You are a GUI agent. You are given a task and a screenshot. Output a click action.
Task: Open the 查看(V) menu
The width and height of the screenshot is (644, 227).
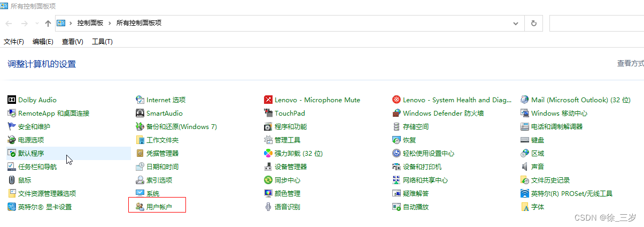(x=73, y=41)
